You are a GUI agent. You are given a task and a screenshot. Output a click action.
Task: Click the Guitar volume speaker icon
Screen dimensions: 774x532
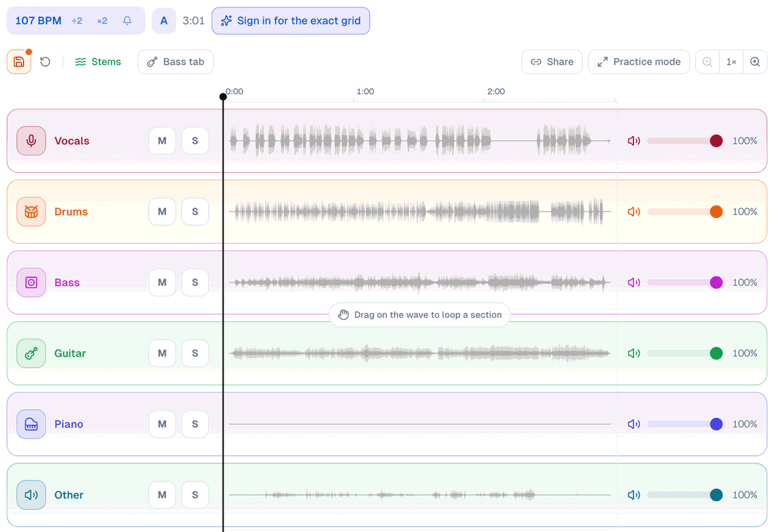pyautogui.click(x=634, y=353)
